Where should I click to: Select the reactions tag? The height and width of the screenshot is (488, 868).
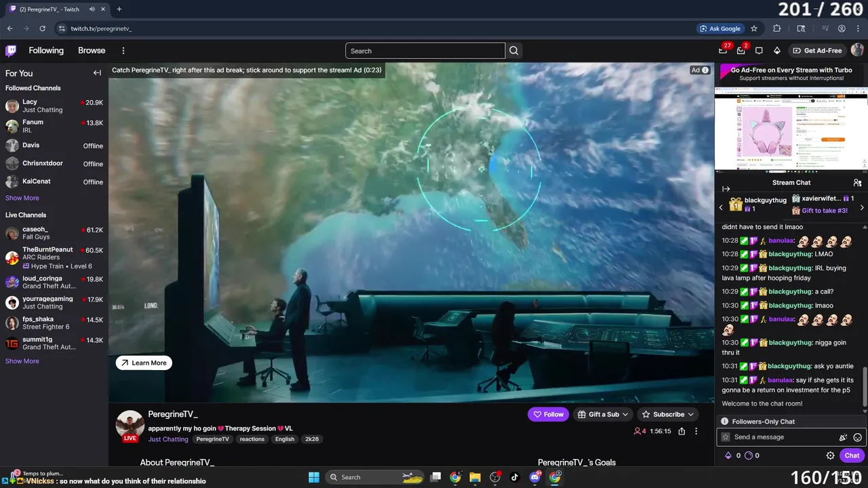(252, 439)
